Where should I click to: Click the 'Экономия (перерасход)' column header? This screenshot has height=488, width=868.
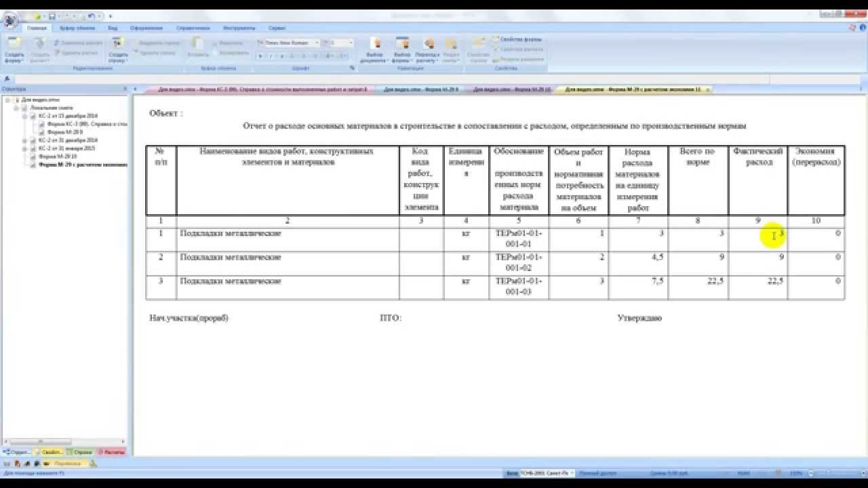point(816,180)
